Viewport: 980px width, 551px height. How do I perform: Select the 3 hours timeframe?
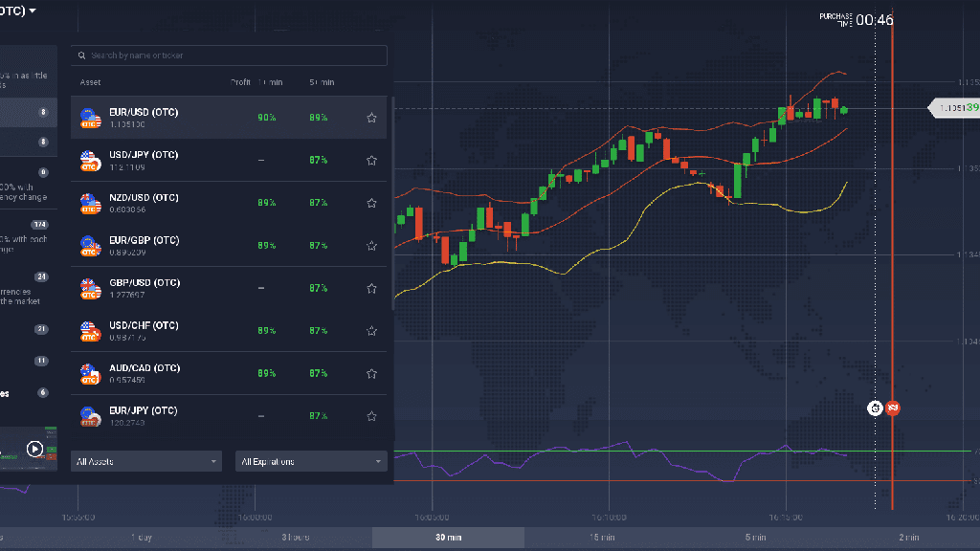295,538
